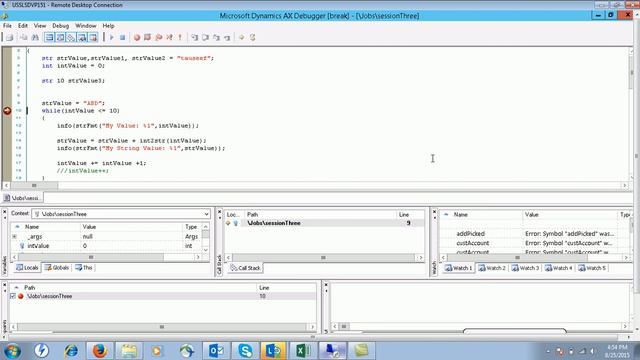Click the Skype icon in taskbar
Viewport: 640px width, 360px height.
click(x=245, y=351)
